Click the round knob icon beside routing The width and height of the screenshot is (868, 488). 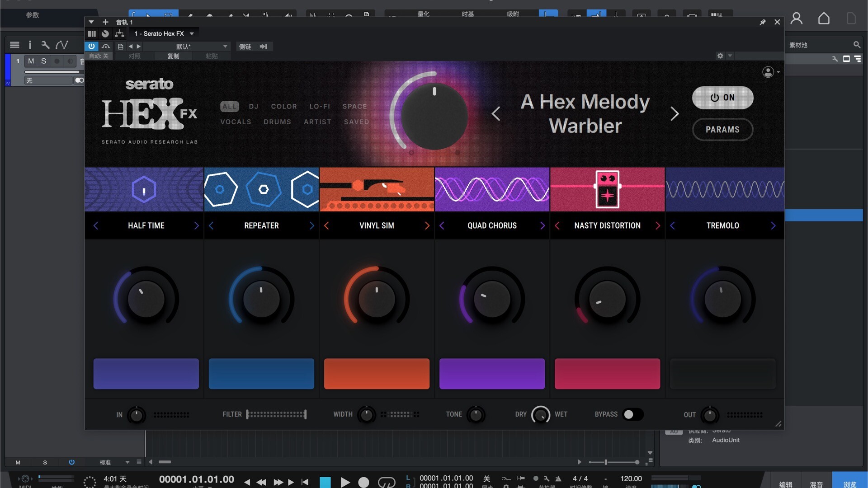pos(105,33)
